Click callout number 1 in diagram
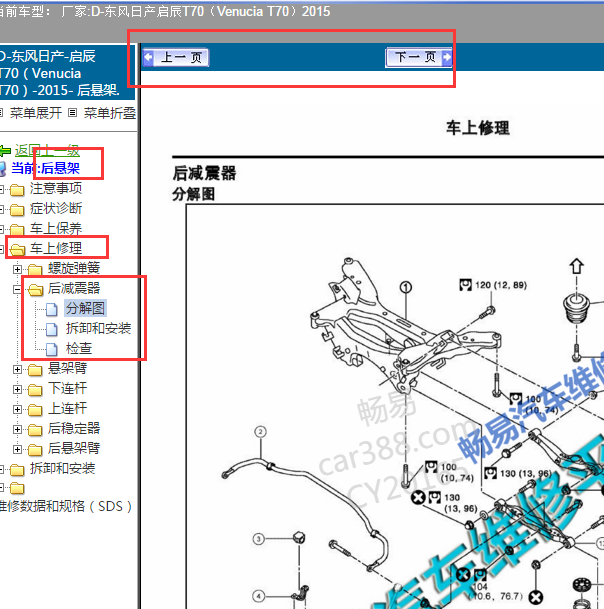Image resolution: width=604 pixels, height=609 pixels. 406,288
